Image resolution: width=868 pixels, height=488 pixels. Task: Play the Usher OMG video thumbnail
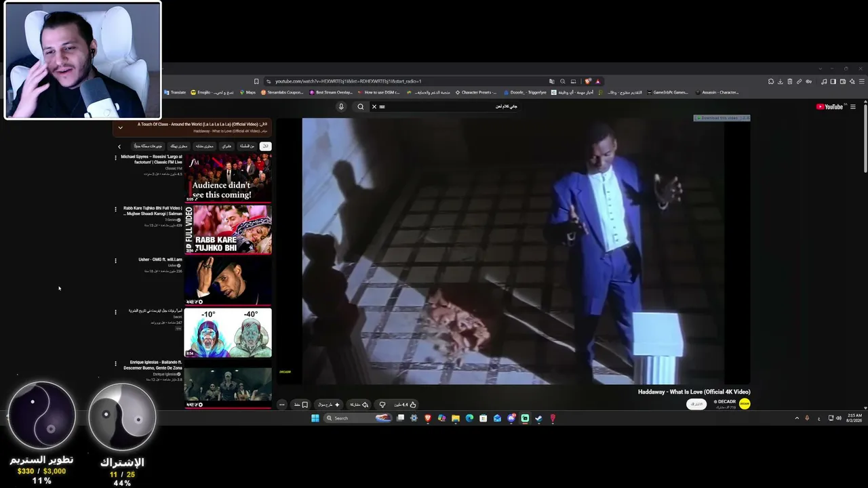click(228, 281)
